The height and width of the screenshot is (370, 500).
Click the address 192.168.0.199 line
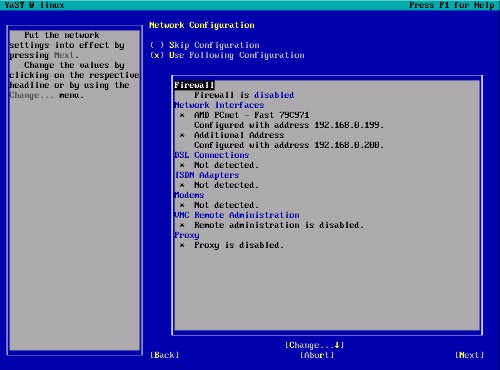click(289, 125)
